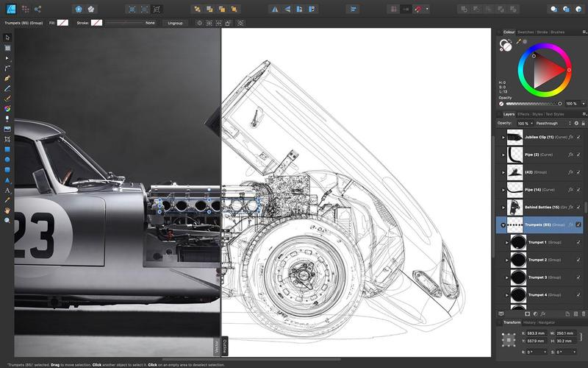Hide the Trumpet 1 layer
This screenshot has height=368, width=588.
[578, 242]
